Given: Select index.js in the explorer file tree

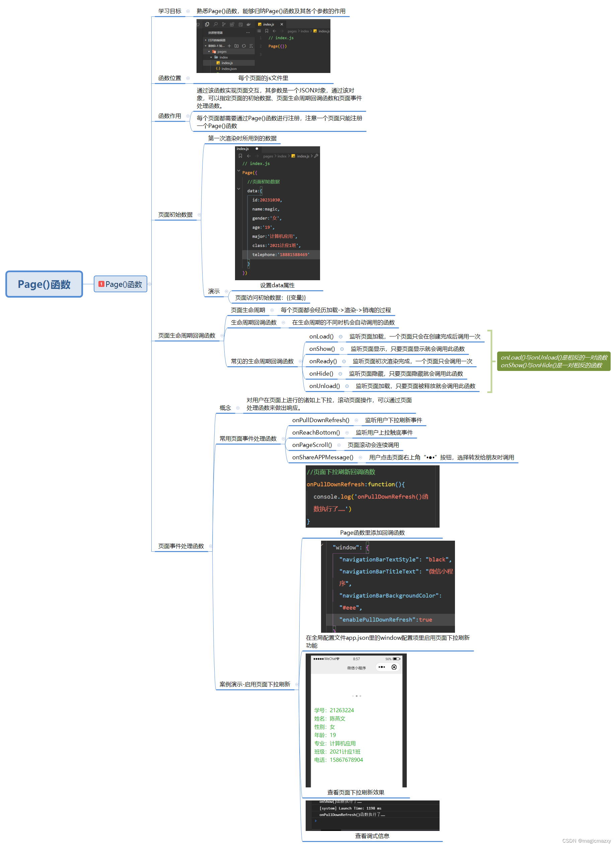Looking at the screenshot, I should coord(229,63).
